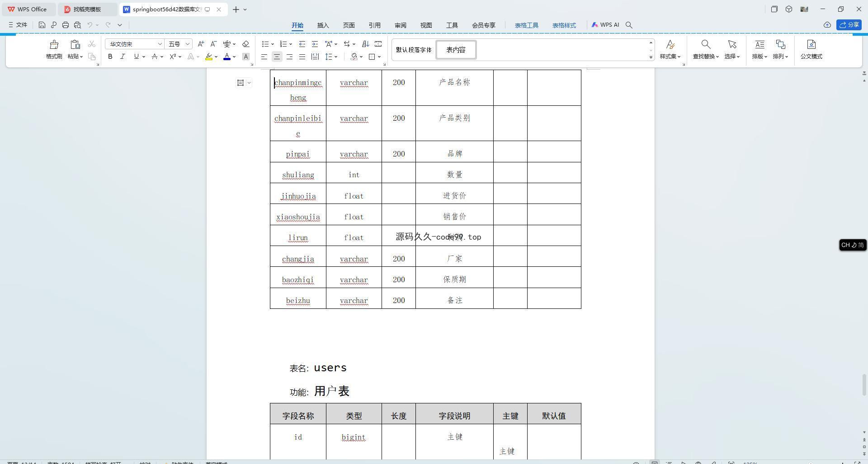
Task: Open the Page (页面) tab
Action: point(349,25)
